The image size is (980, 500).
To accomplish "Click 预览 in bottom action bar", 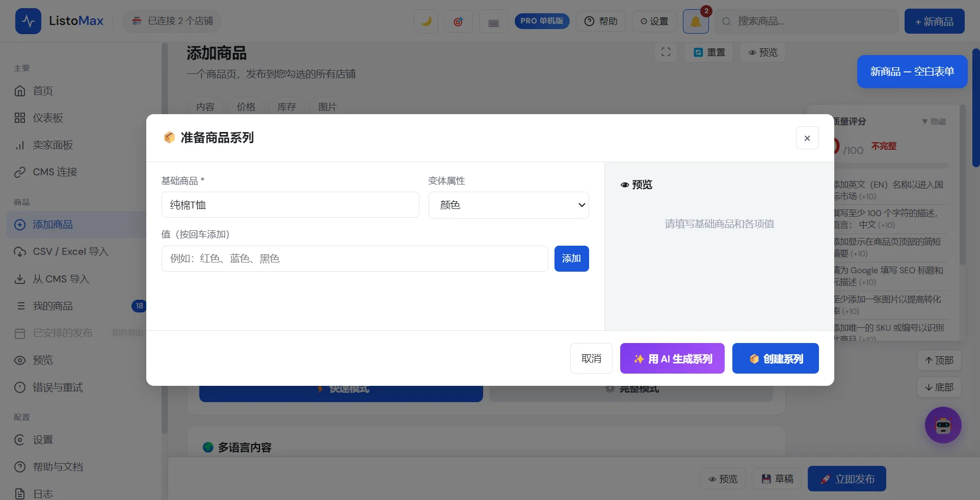I will click(723, 479).
